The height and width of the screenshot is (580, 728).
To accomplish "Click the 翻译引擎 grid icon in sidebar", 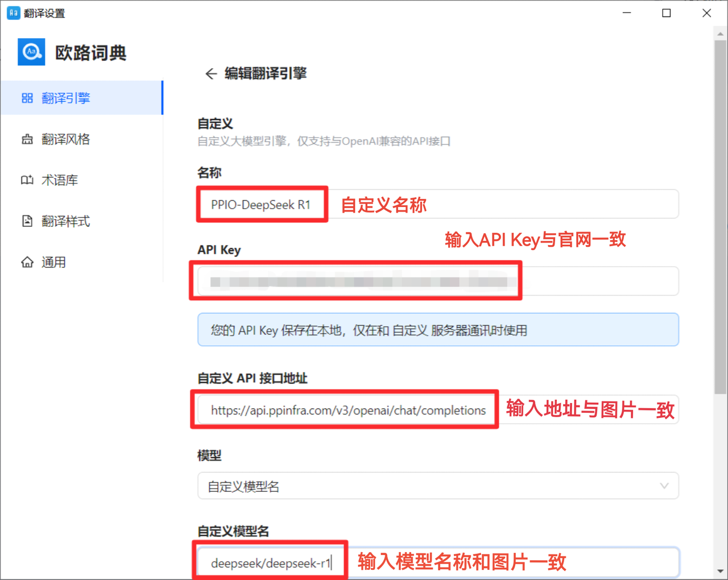I will pyautogui.click(x=27, y=98).
